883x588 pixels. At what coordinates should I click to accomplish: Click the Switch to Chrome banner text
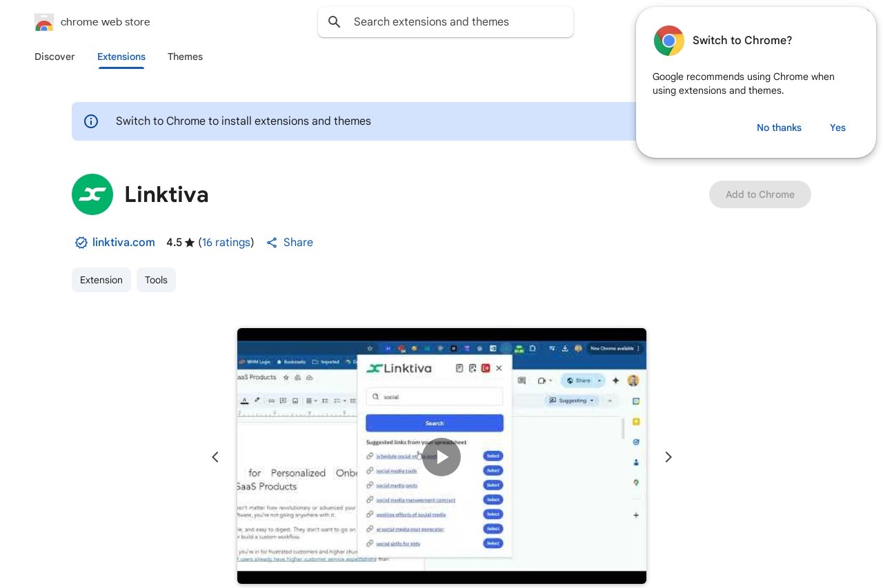pyautogui.click(x=244, y=121)
